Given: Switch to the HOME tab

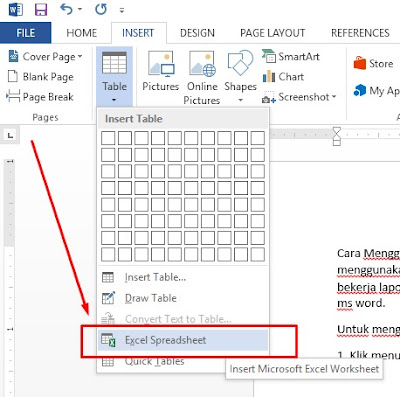Looking at the screenshot, I should [x=82, y=33].
